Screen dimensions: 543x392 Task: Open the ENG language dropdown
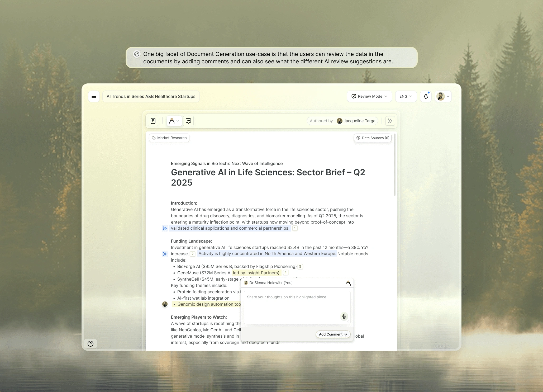tap(406, 96)
